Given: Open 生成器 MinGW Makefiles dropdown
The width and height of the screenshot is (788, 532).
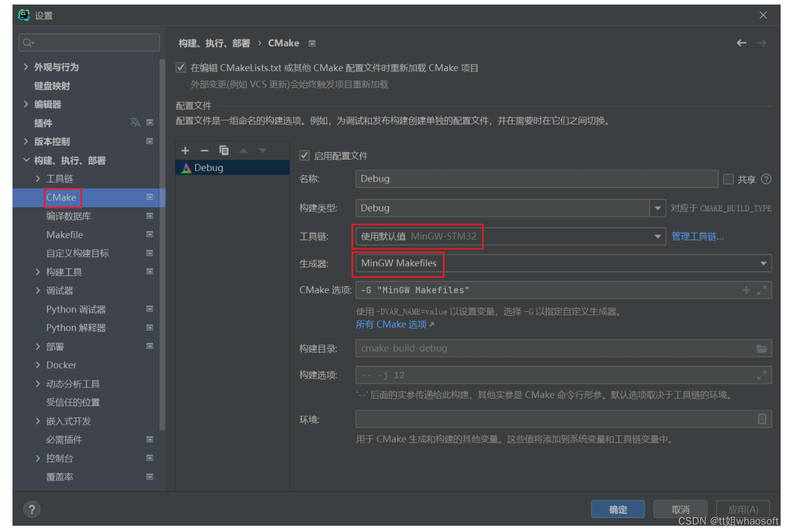Looking at the screenshot, I should pyautogui.click(x=763, y=263).
